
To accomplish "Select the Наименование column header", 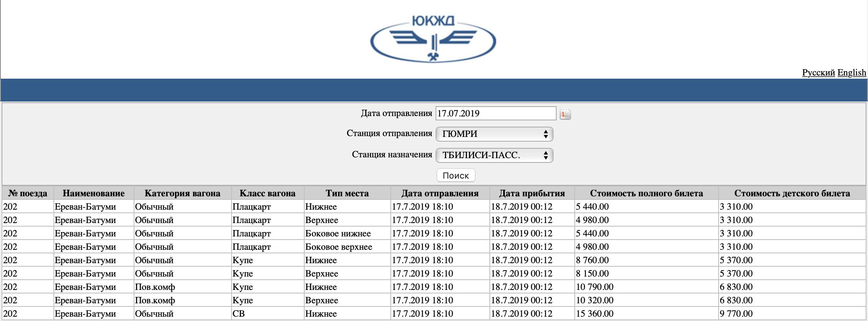I will click(94, 193).
